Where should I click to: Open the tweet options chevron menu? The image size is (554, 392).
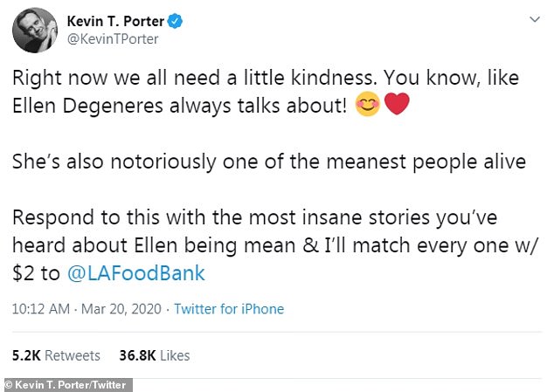[532, 18]
